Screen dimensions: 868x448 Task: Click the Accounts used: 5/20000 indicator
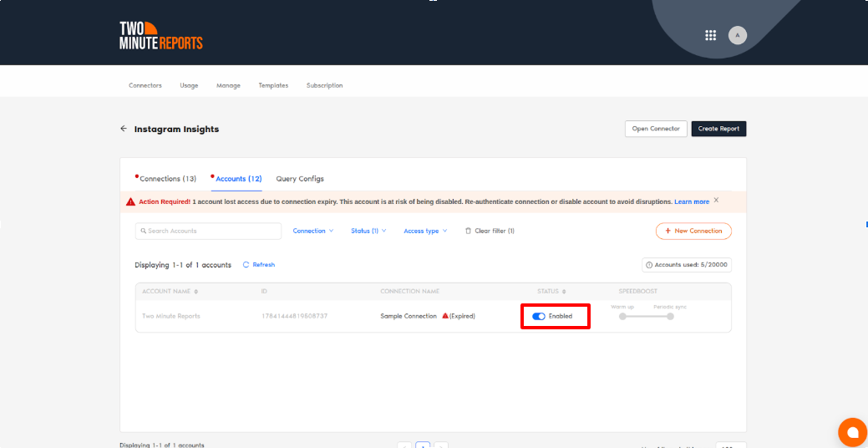687,265
